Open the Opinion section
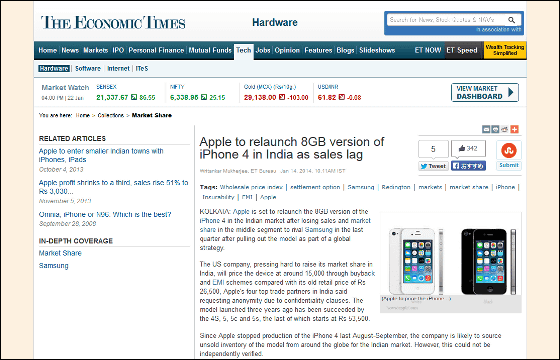The height and width of the screenshot is (360, 560). [x=287, y=50]
